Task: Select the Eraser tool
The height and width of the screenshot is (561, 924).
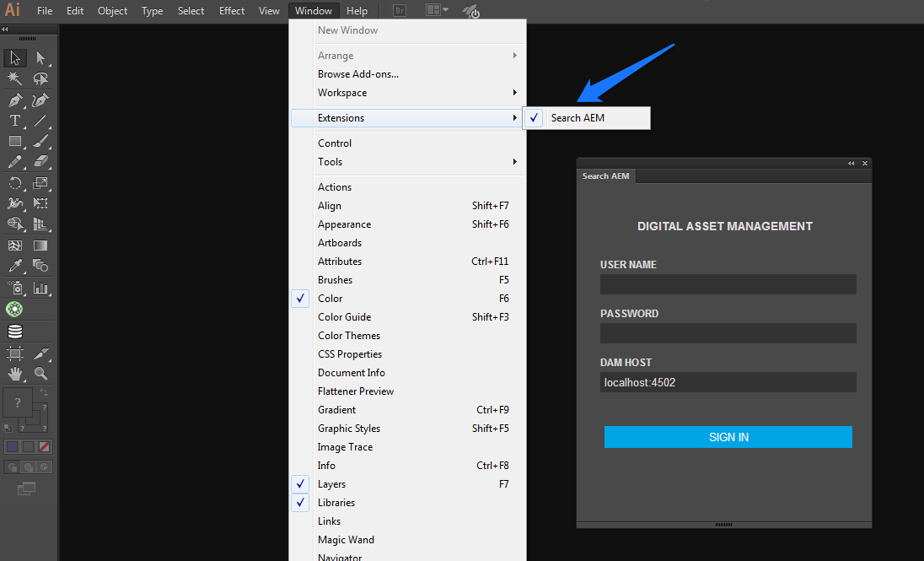Action: coord(40,161)
